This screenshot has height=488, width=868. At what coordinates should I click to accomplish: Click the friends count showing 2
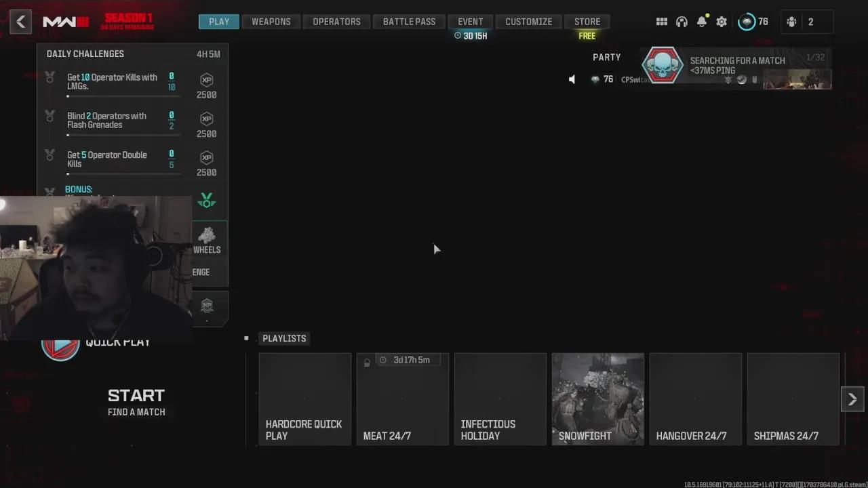(810, 22)
